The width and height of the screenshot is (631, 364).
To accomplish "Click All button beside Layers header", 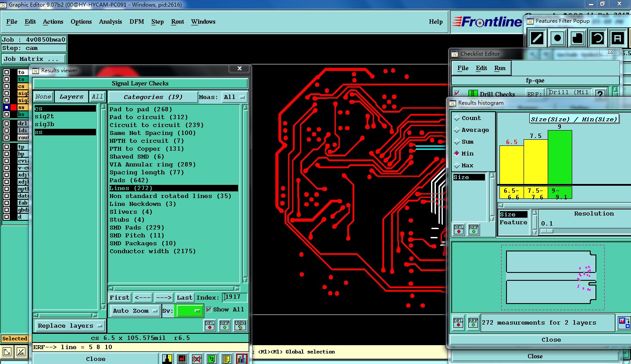I will coord(97,97).
